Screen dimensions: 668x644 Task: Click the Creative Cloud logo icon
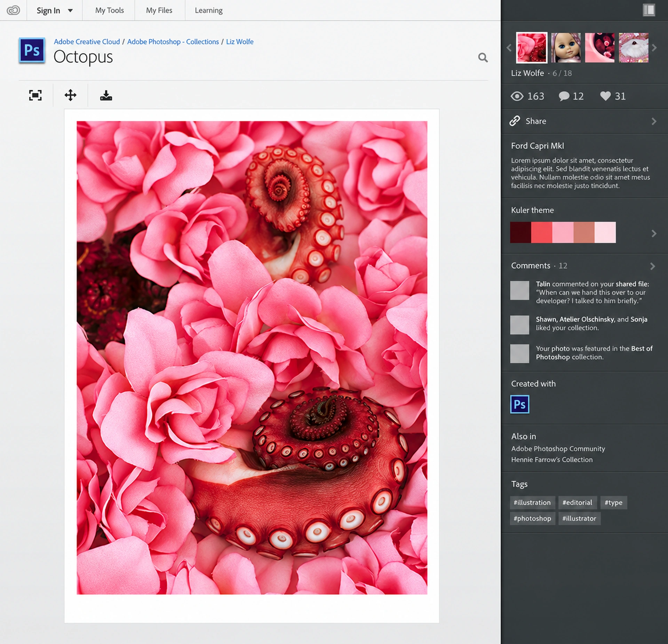(x=13, y=10)
